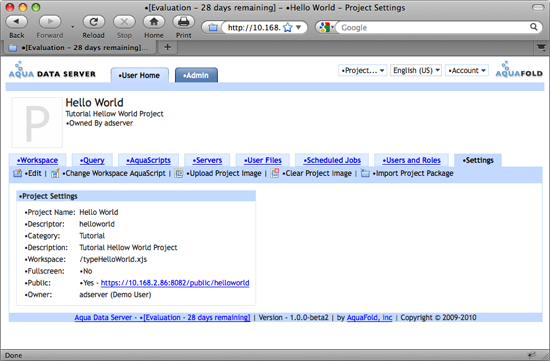Select the Admin tab
Image resolution: width=550 pixels, height=361 pixels.
(x=196, y=75)
